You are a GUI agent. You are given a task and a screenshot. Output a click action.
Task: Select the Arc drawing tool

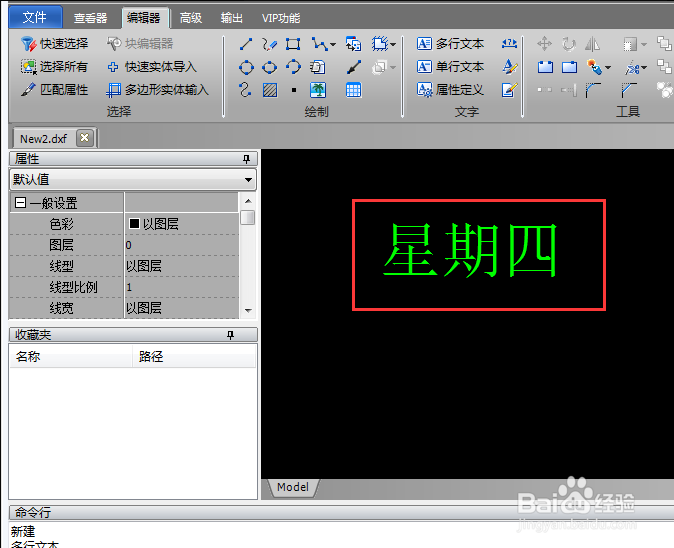click(x=293, y=67)
